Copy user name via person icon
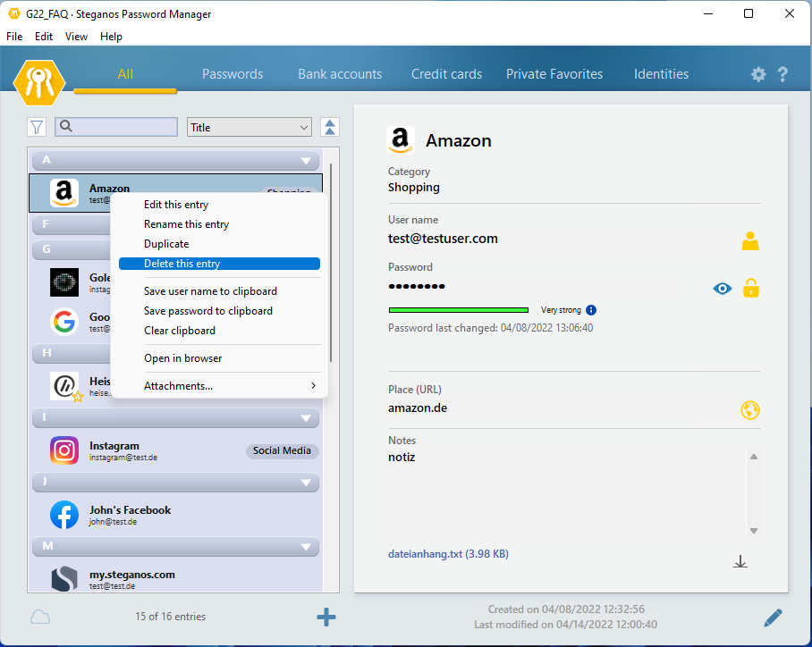The image size is (812, 647). (750, 240)
